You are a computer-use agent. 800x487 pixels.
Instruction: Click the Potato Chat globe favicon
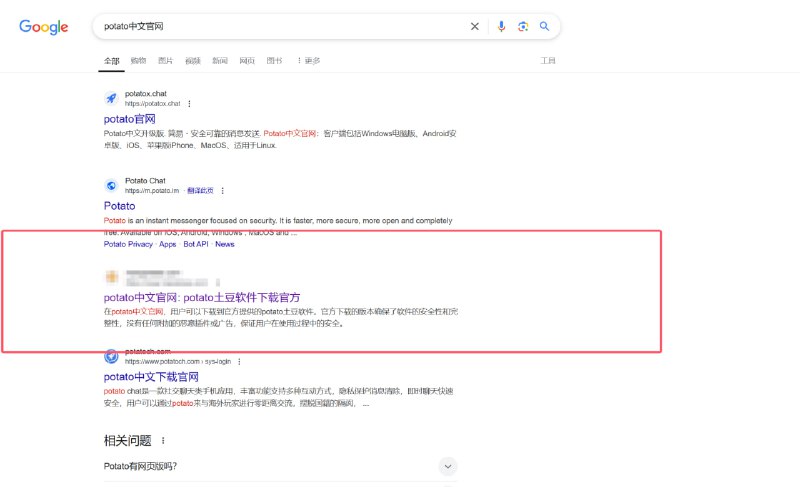pyautogui.click(x=111, y=185)
